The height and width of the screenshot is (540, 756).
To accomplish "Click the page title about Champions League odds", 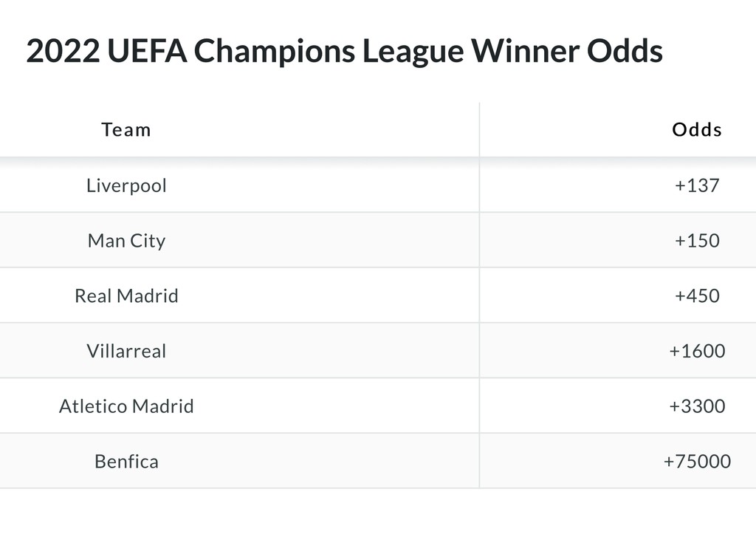I will (344, 52).
